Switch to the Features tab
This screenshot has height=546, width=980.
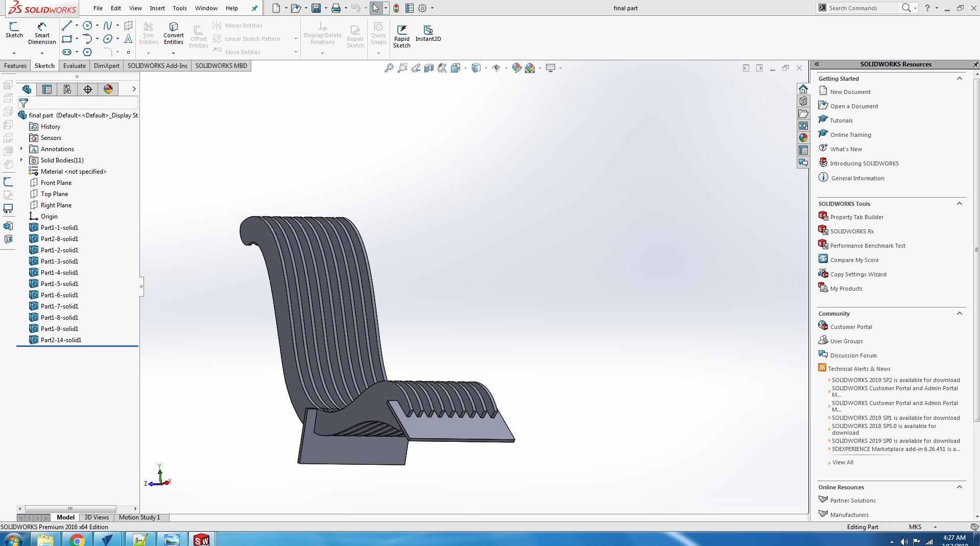15,66
